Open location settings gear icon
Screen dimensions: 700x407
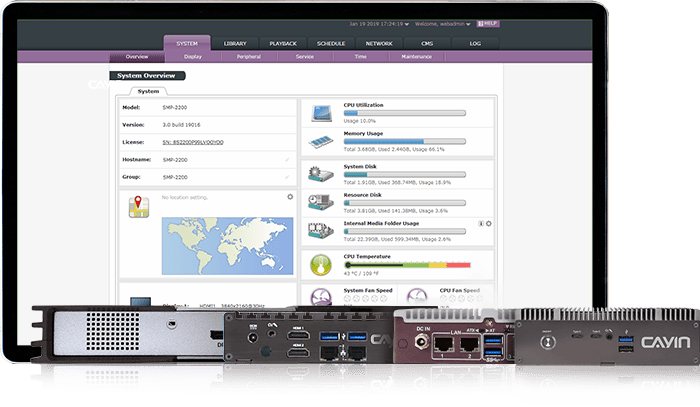coord(290,197)
